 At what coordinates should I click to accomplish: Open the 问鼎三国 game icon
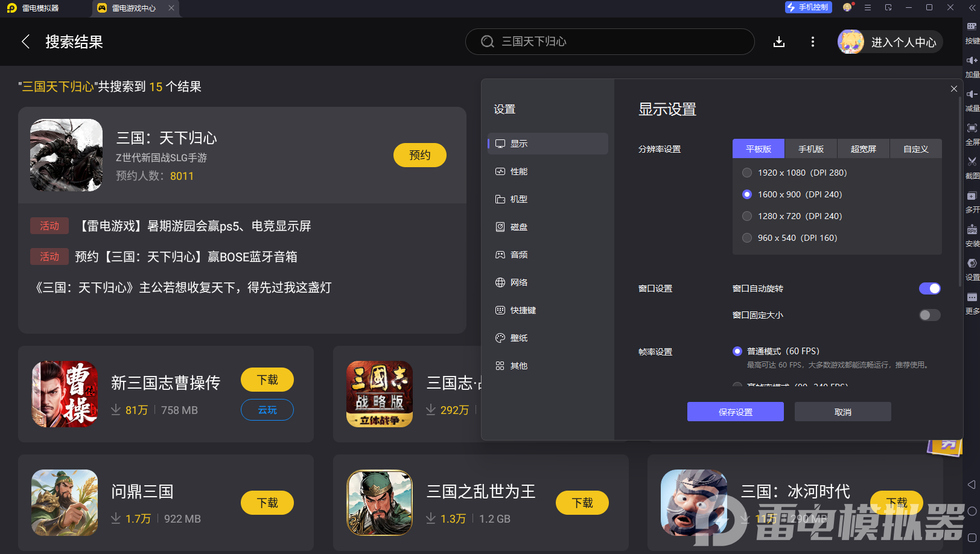[x=65, y=503]
